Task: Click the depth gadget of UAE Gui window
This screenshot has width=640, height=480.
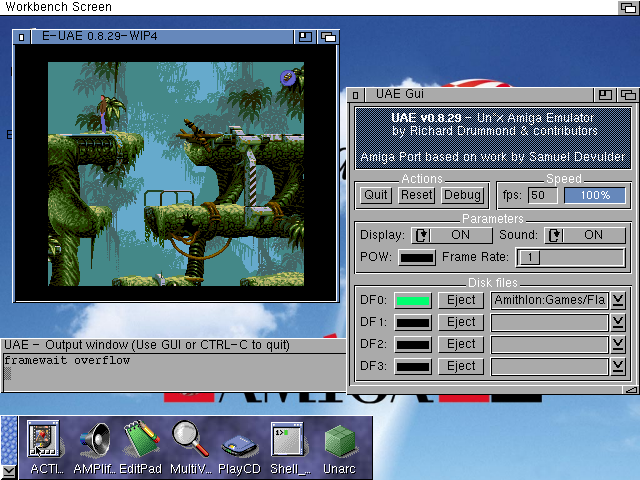Action: [x=628, y=95]
